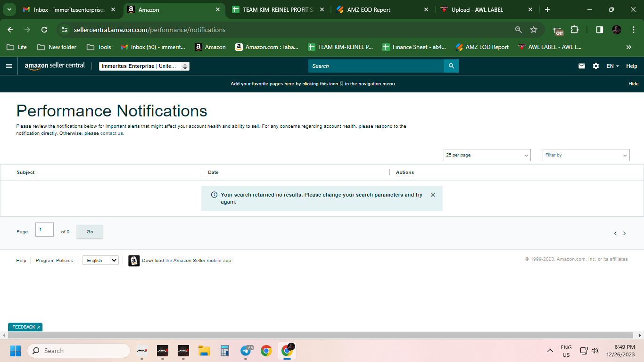The image size is (644, 362).
Task: Click the teal search magnifier button
Action: (451, 66)
